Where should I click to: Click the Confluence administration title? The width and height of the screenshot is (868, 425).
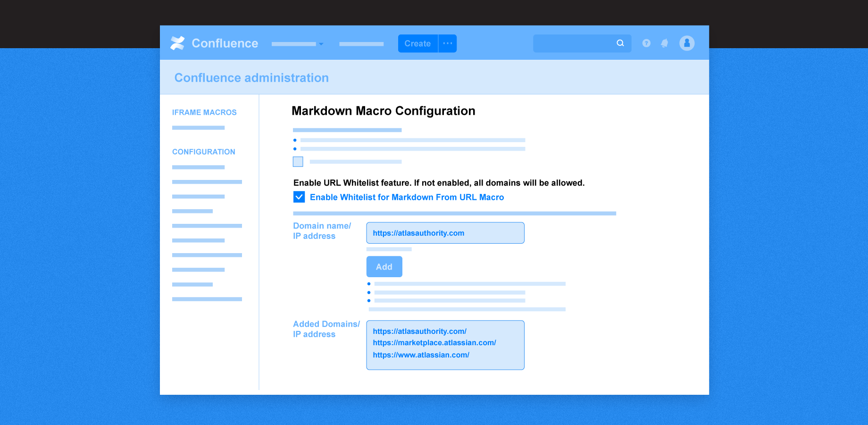(251, 78)
